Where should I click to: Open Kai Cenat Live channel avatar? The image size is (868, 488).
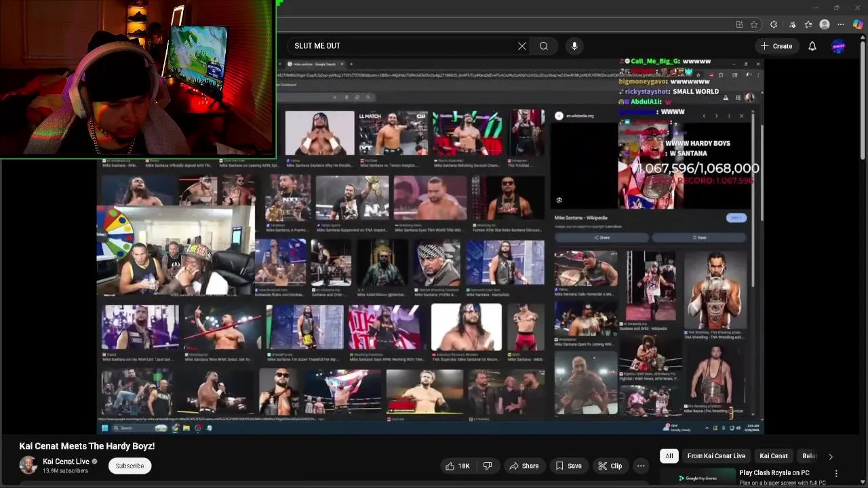click(28, 465)
